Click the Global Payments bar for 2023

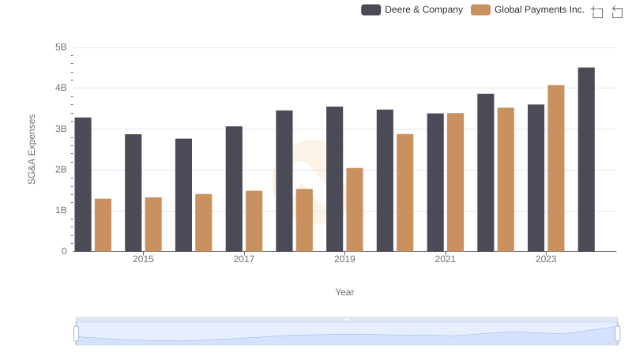click(x=556, y=168)
